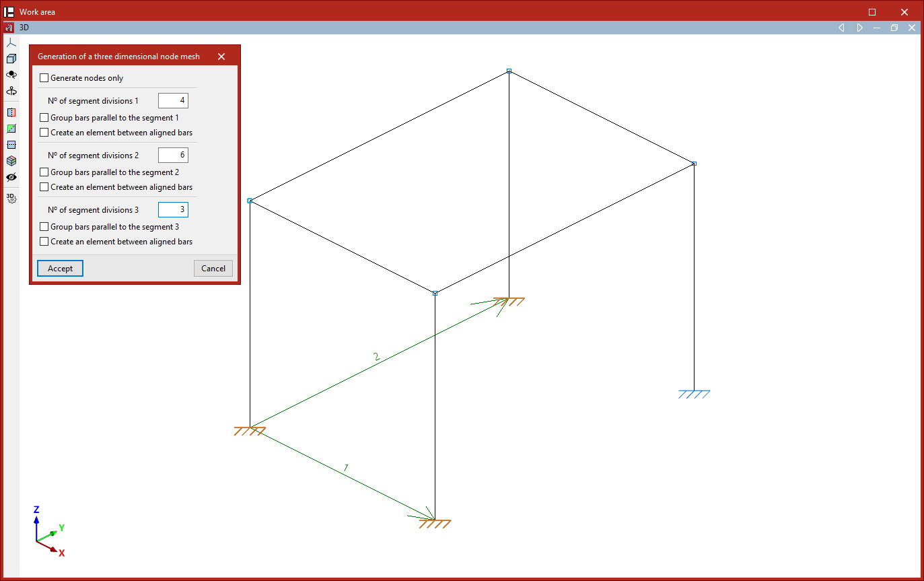The image size is (924, 581).
Task: Toggle the crossed-out eye visibility icon
Action: [x=11, y=177]
